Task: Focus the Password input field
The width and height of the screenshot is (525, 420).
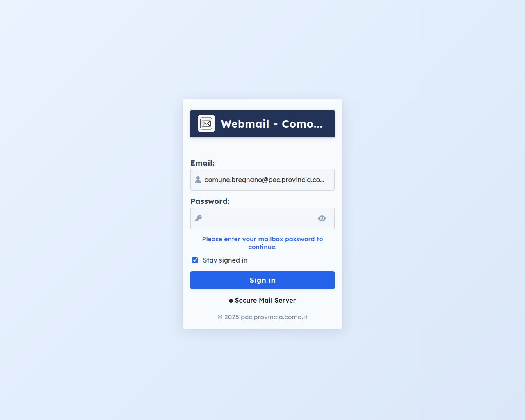Action: [x=262, y=219]
